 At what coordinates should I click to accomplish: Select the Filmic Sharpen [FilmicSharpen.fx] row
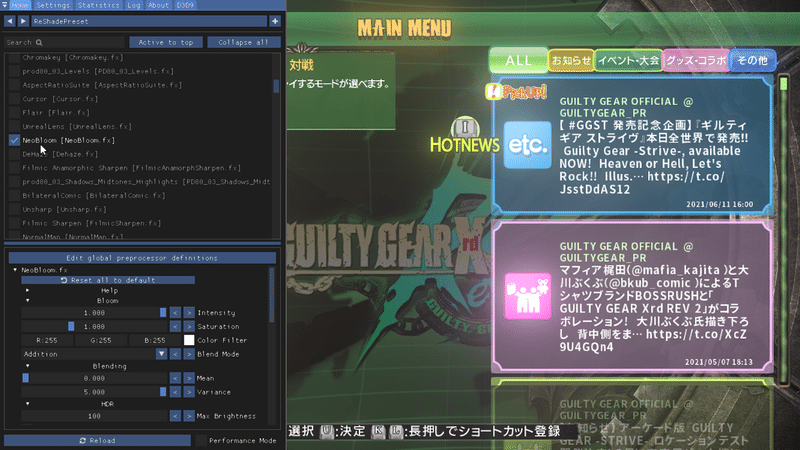click(92, 223)
